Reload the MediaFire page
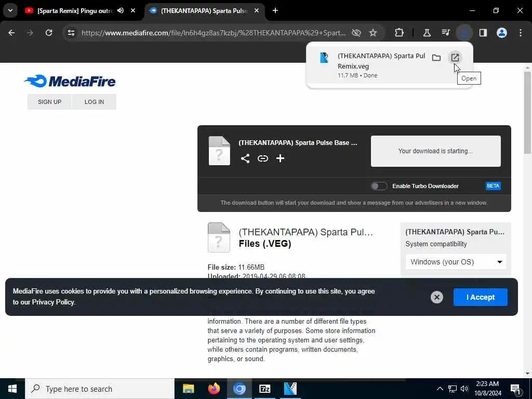The width and height of the screenshot is (532, 399). (49, 33)
